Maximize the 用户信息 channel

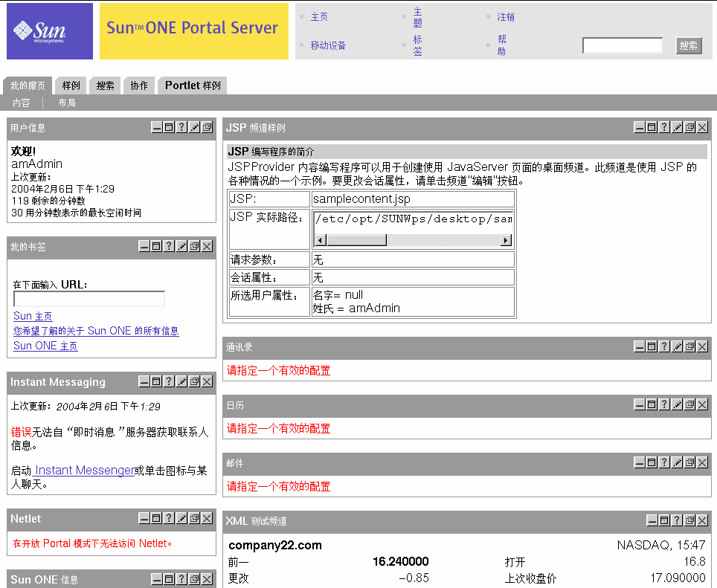click(x=169, y=127)
